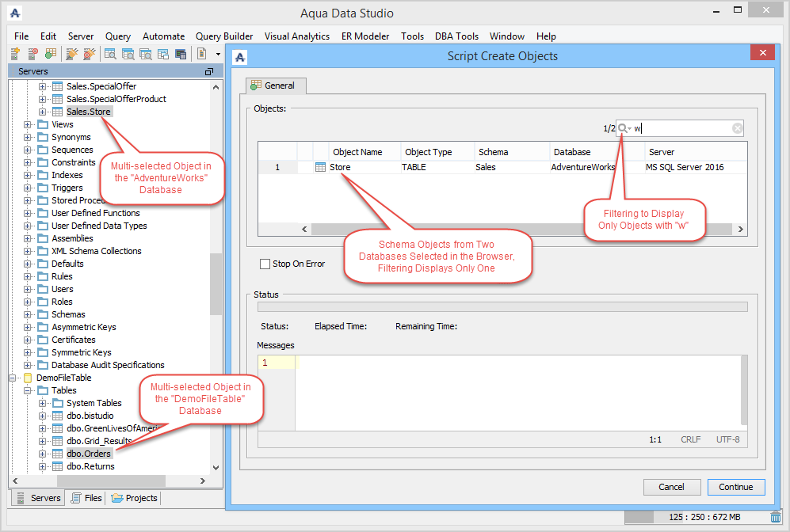
Task: Expand the Views folder in the tree
Action: (28, 124)
